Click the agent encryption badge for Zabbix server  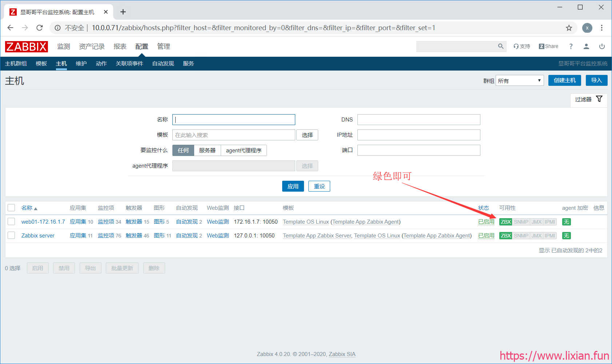pos(567,236)
